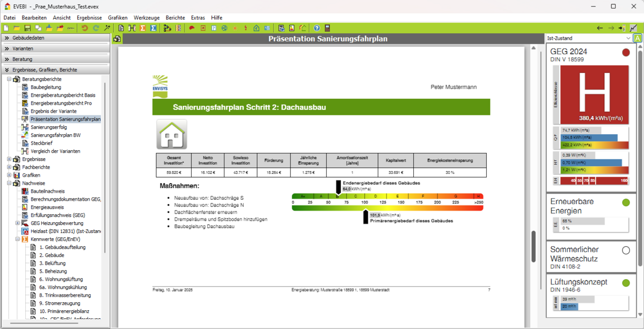Click the folder with red arrow export icon
The image size is (644, 329).
point(60,28)
